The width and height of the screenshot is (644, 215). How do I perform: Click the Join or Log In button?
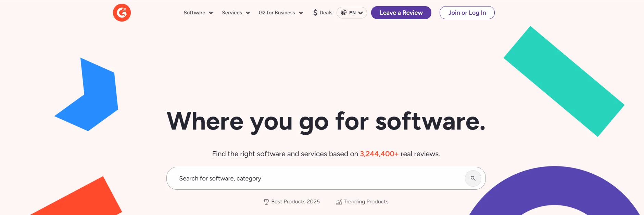coord(467,13)
